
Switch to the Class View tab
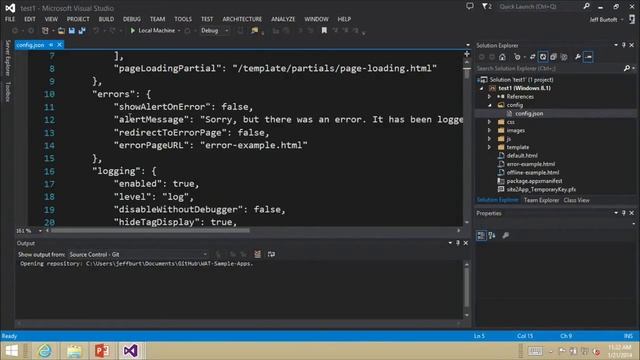[x=576, y=200]
